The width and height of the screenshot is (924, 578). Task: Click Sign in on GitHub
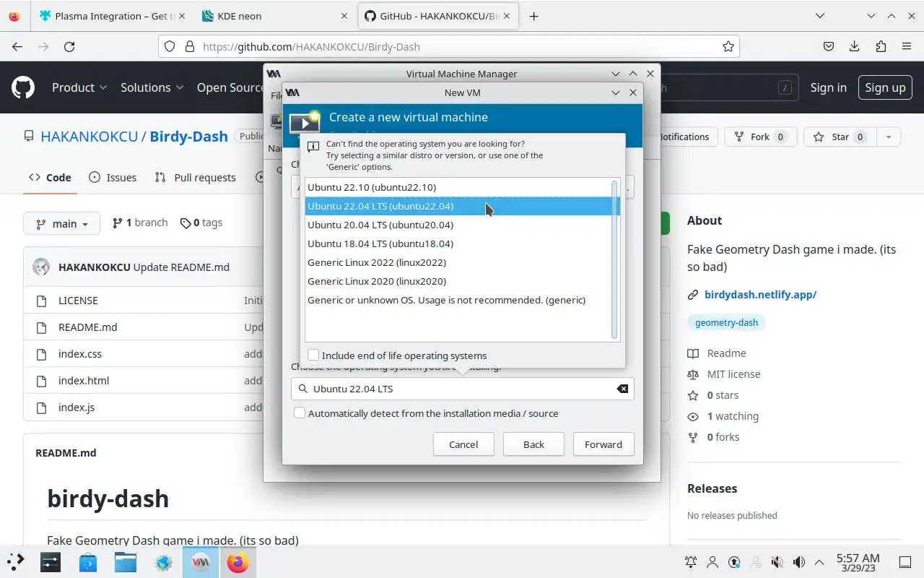coord(828,87)
